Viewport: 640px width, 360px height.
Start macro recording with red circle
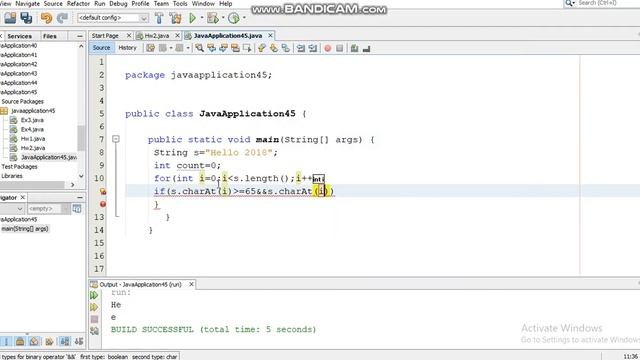(328, 48)
